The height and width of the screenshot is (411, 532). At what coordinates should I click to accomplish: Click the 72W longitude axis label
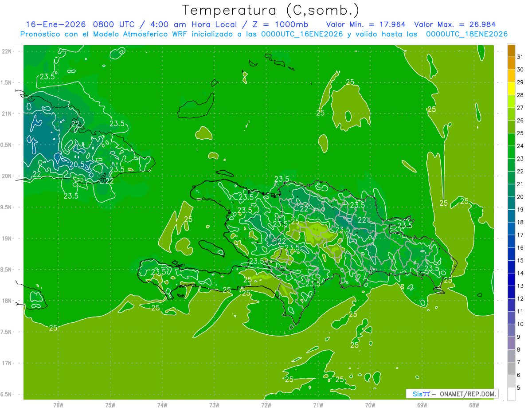coord(266,405)
